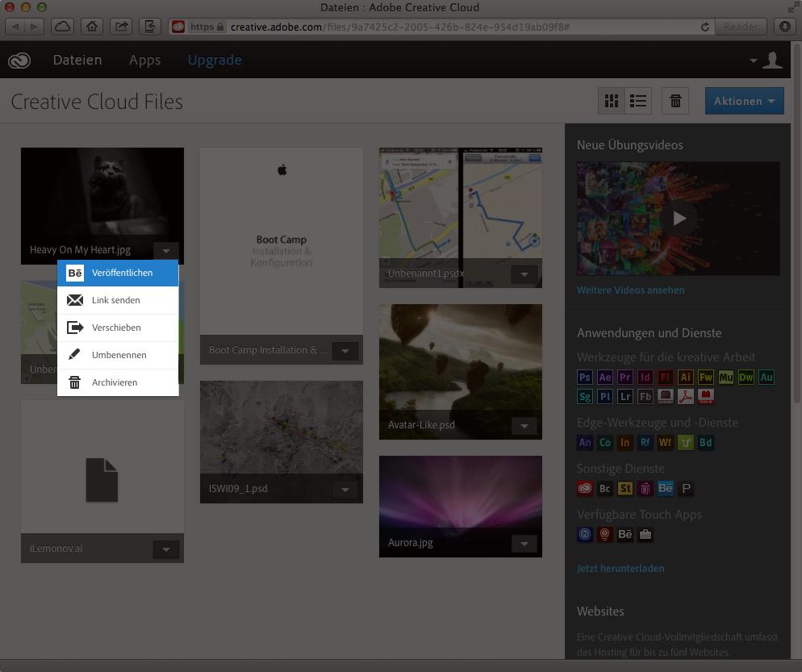Open the Fireworks (Fw) icon
Image resolution: width=802 pixels, height=672 pixels.
(706, 377)
